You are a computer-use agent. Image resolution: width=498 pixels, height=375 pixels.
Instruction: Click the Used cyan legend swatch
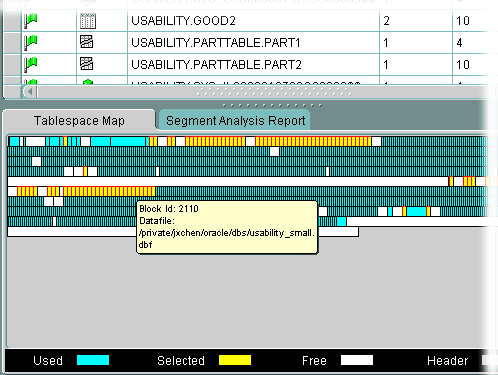(93, 360)
